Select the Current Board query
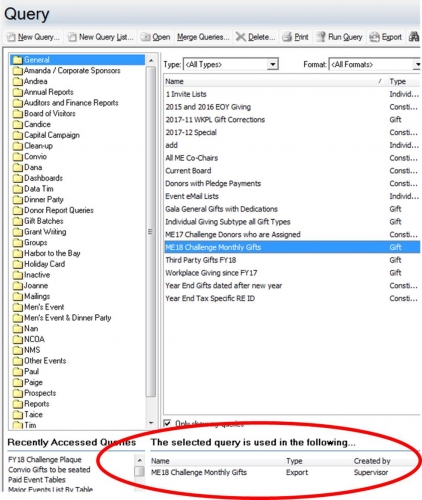The height and width of the screenshot is (500, 422). click(188, 171)
